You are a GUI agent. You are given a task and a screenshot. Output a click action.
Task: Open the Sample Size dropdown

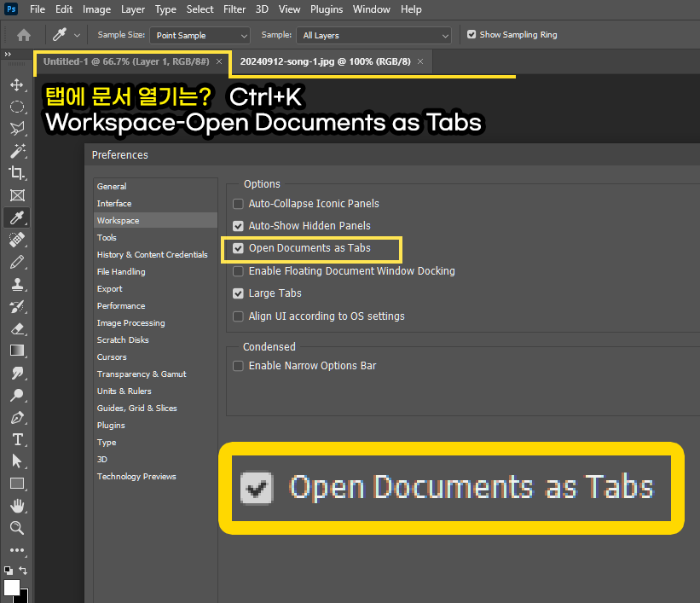[x=200, y=35]
